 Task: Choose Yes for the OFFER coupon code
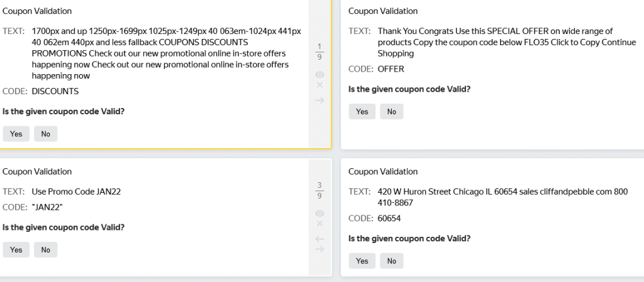tap(362, 111)
